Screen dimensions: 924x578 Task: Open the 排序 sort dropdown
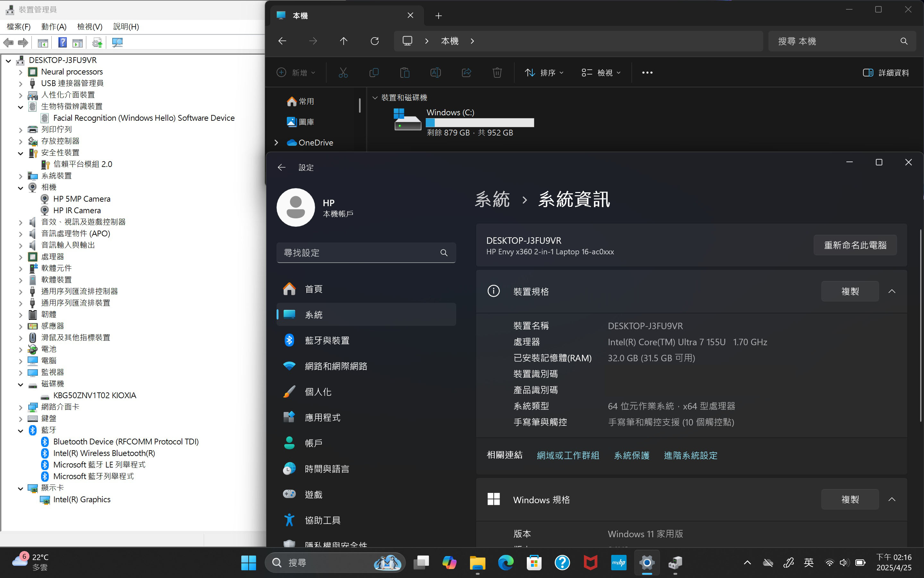(x=544, y=73)
